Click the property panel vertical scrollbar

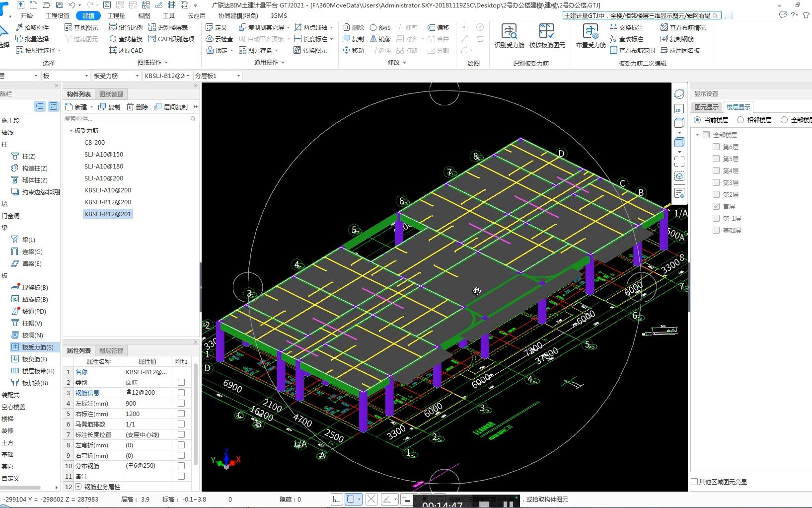[x=196, y=415]
